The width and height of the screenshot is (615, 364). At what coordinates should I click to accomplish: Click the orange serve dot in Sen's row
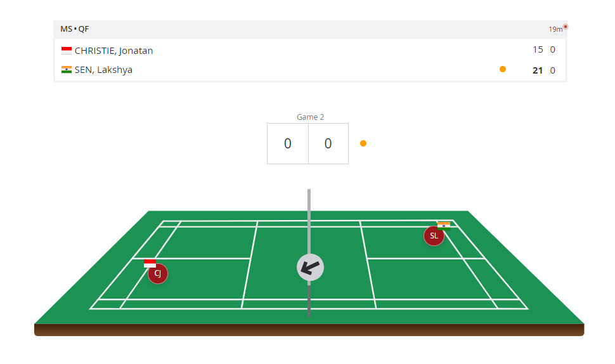[x=503, y=69]
